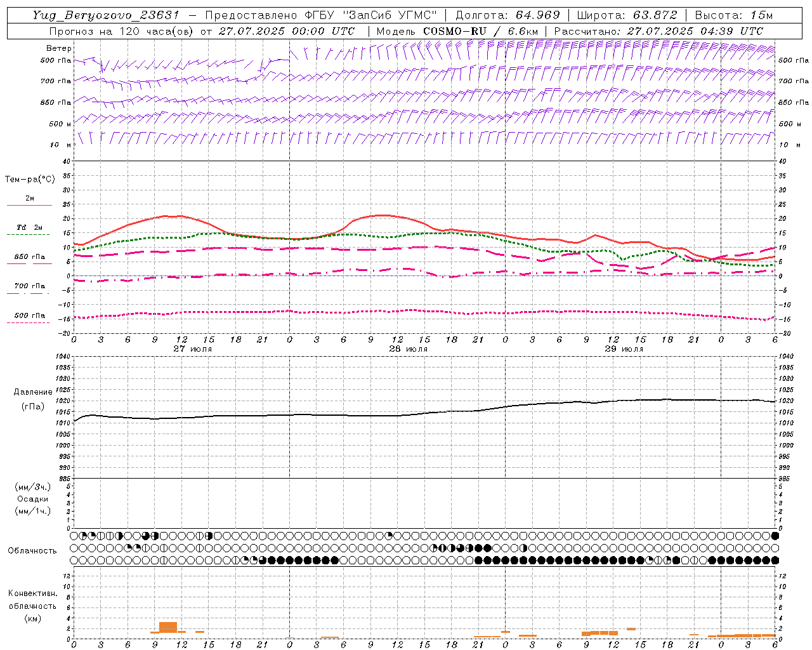Select the Td 2м legend entry

(30, 227)
